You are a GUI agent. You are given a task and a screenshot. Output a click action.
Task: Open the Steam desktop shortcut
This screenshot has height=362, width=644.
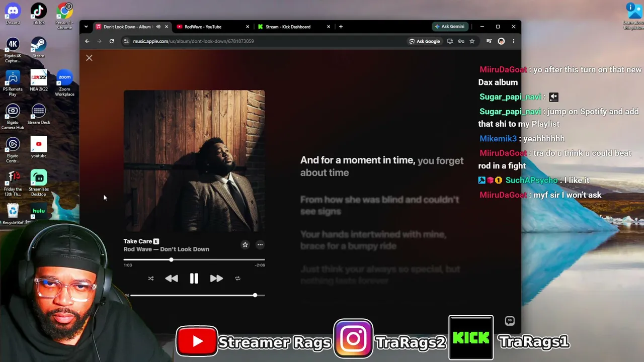[39, 48]
